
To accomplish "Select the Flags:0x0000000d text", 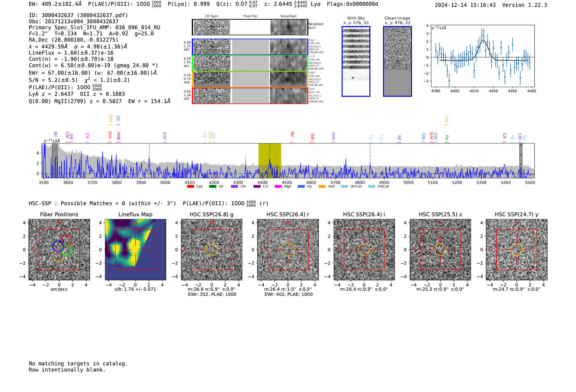I will 353,4.
